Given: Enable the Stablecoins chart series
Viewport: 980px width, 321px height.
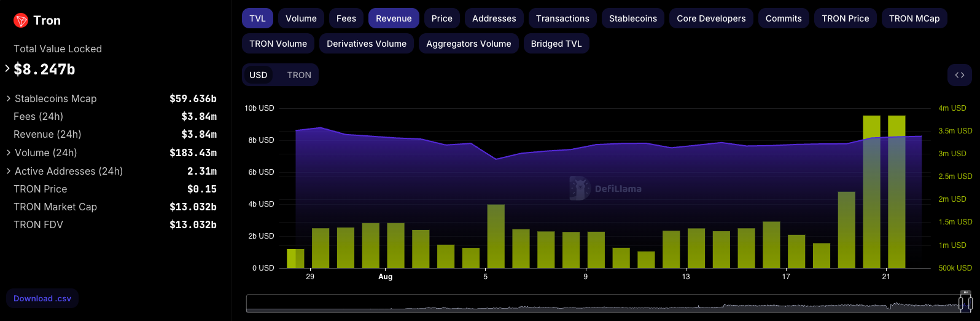Looking at the screenshot, I should click(632, 18).
